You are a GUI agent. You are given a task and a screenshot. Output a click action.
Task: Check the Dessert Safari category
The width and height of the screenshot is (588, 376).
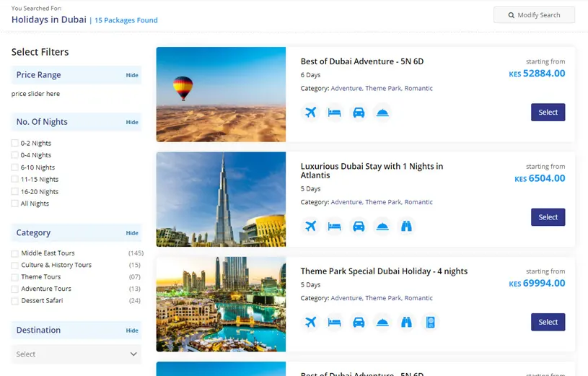tap(15, 301)
